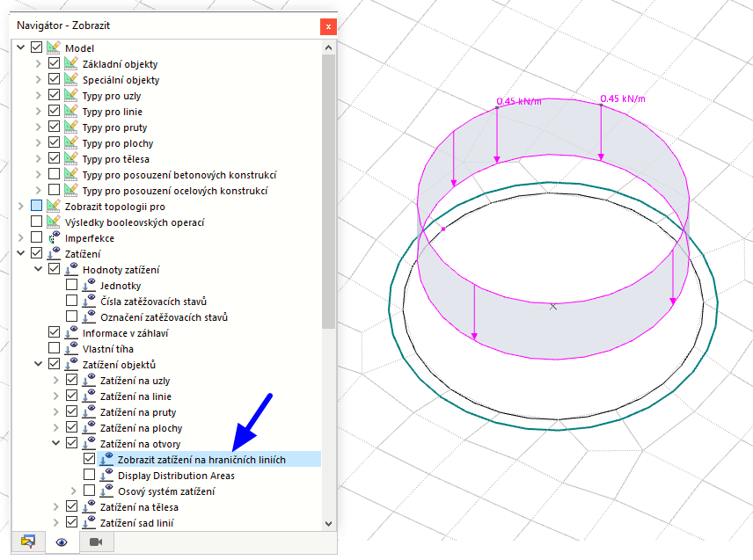
Task: Expand Zobrazit topologii pro node
Action: [x=20, y=206]
